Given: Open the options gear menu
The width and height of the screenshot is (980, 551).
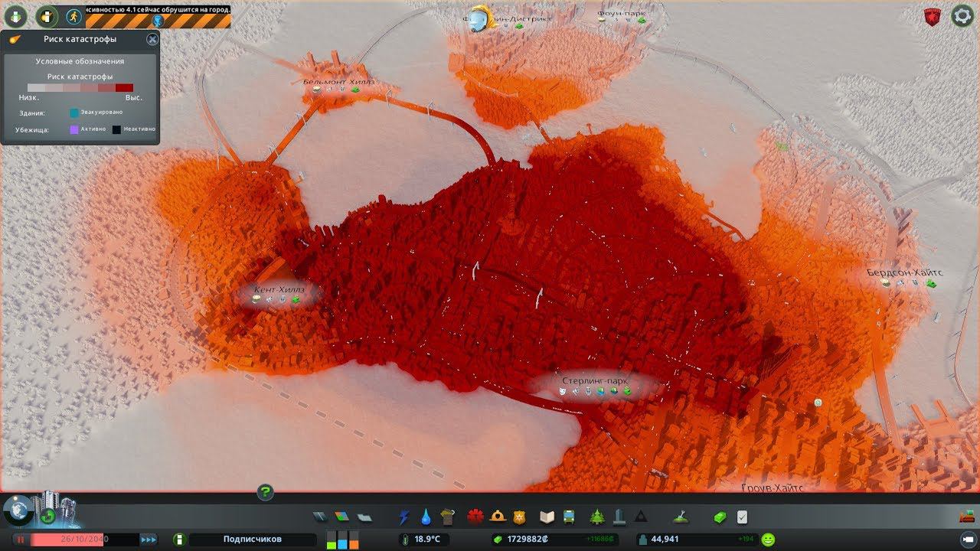Looking at the screenshot, I should pos(962,16).
